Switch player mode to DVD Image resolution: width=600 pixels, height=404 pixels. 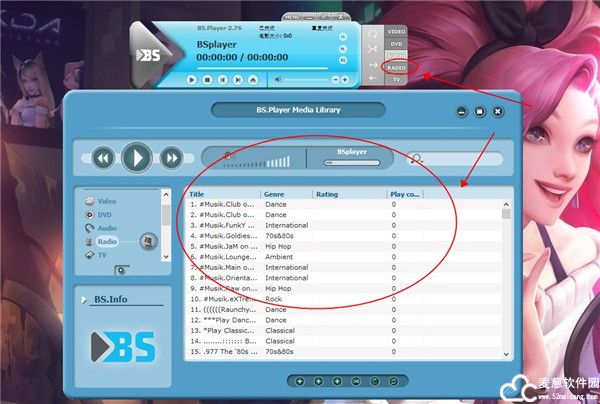tap(396, 44)
